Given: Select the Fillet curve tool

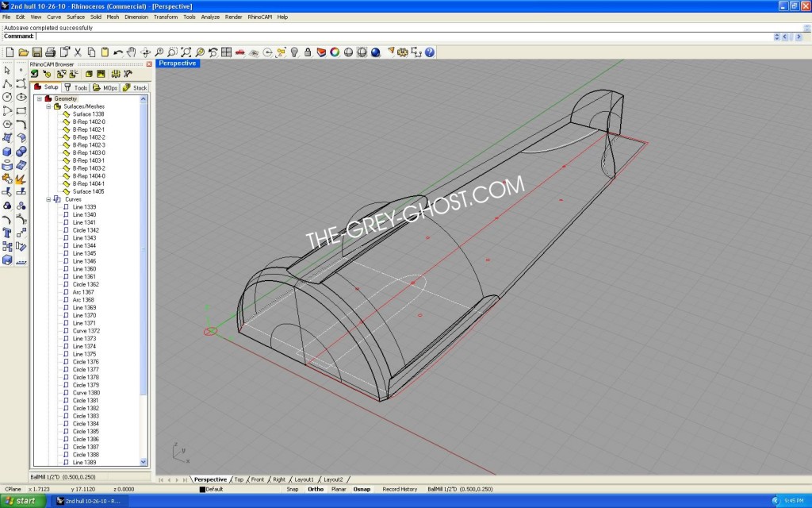Looking at the screenshot, I should (21, 125).
